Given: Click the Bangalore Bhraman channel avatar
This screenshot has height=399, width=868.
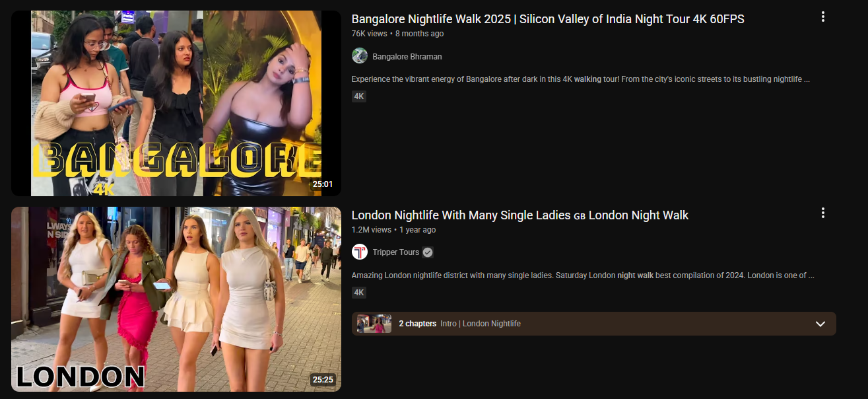Looking at the screenshot, I should [x=359, y=56].
